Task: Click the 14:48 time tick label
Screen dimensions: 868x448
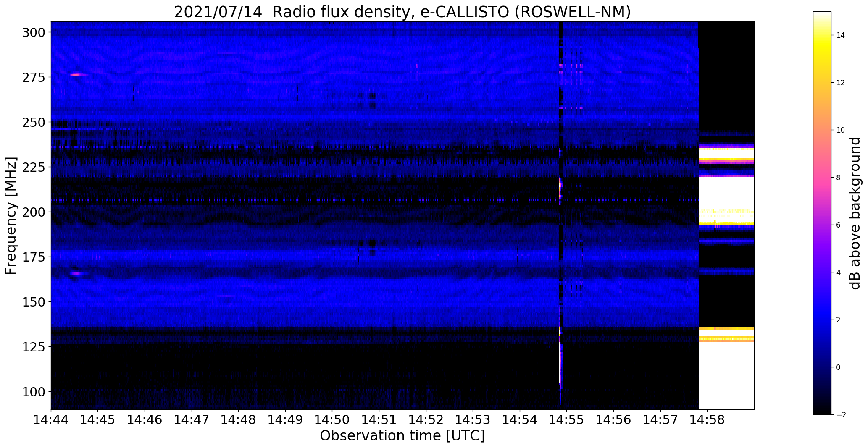Action: point(239,419)
